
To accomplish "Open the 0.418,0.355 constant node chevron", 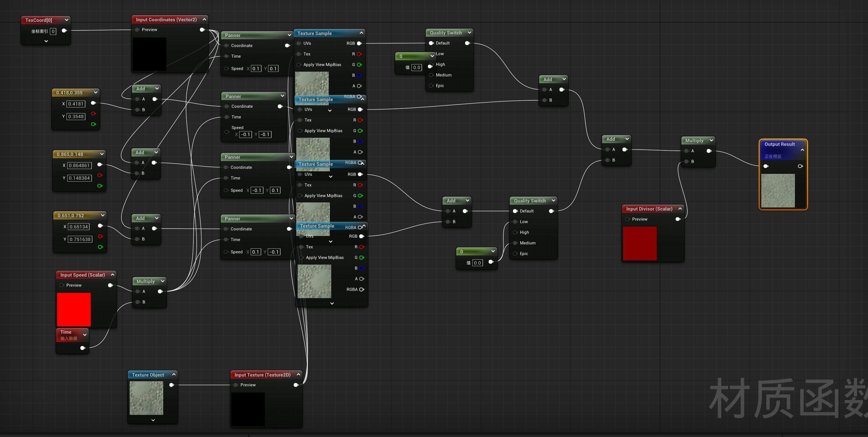I will (x=96, y=92).
